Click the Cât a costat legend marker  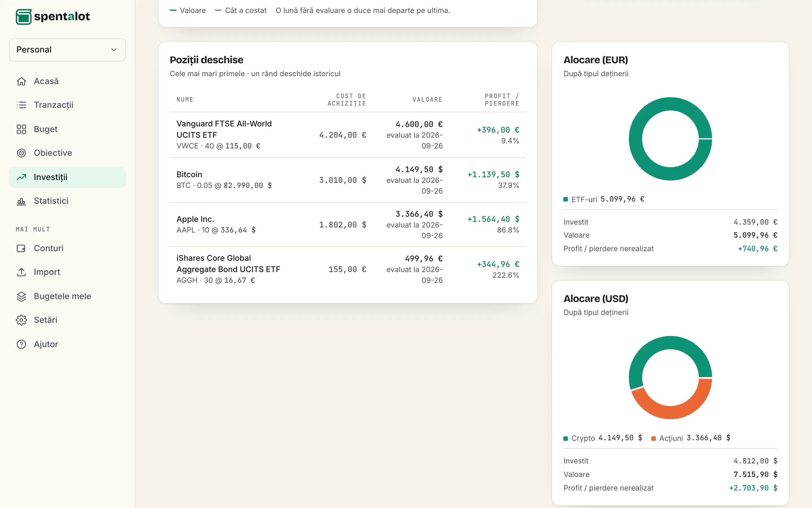pyautogui.click(x=218, y=10)
